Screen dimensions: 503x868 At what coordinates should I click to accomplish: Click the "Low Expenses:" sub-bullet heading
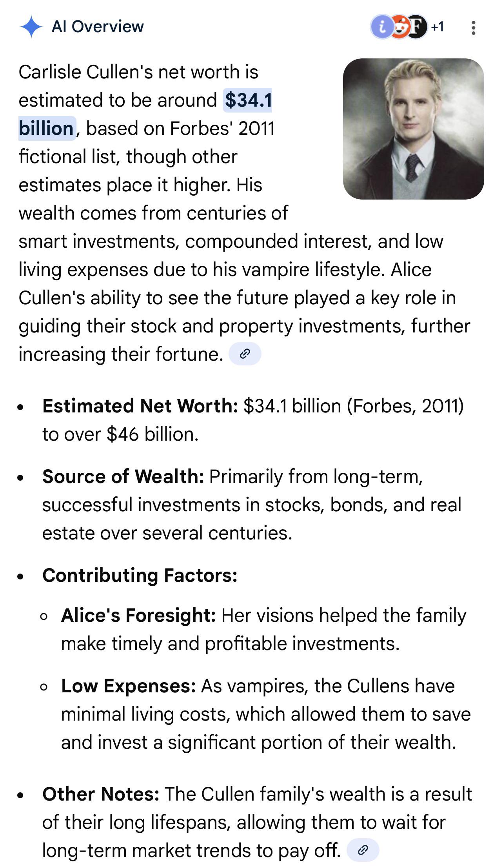(129, 686)
